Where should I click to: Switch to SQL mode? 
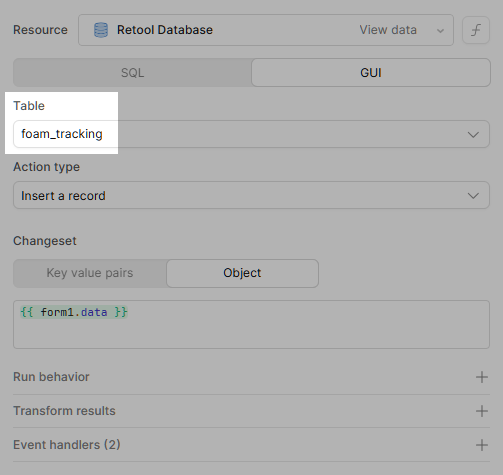tap(132, 73)
